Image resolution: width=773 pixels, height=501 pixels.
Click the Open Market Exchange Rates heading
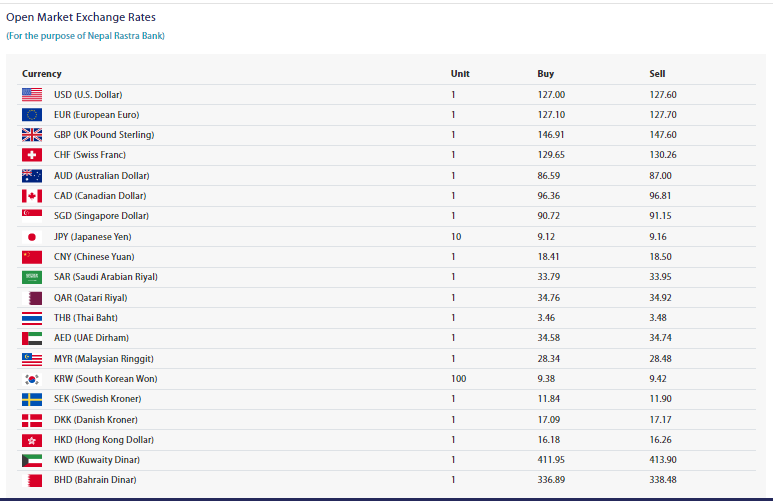[x=81, y=17]
